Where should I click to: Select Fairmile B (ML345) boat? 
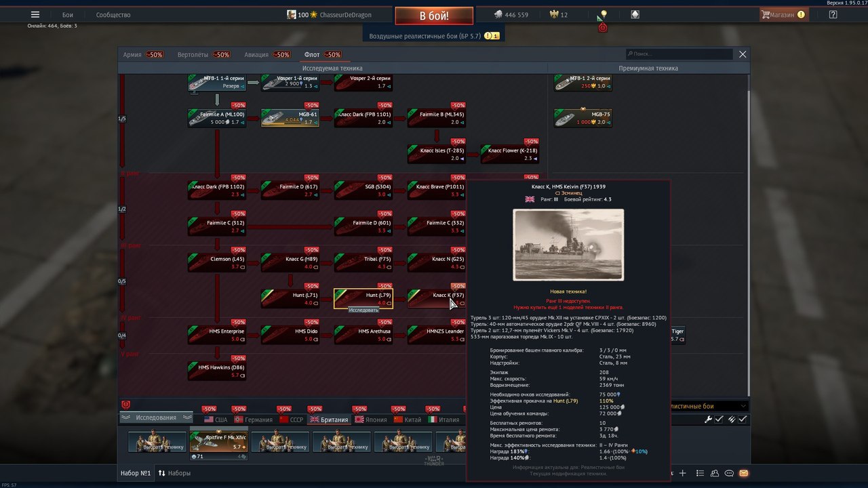click(x=437, y=118)
